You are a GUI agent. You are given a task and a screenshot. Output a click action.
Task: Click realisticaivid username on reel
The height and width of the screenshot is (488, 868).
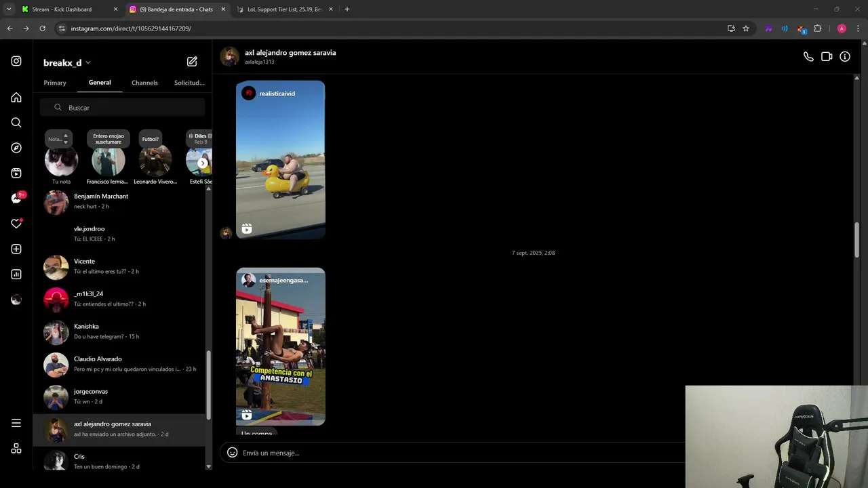click(277, 94)
